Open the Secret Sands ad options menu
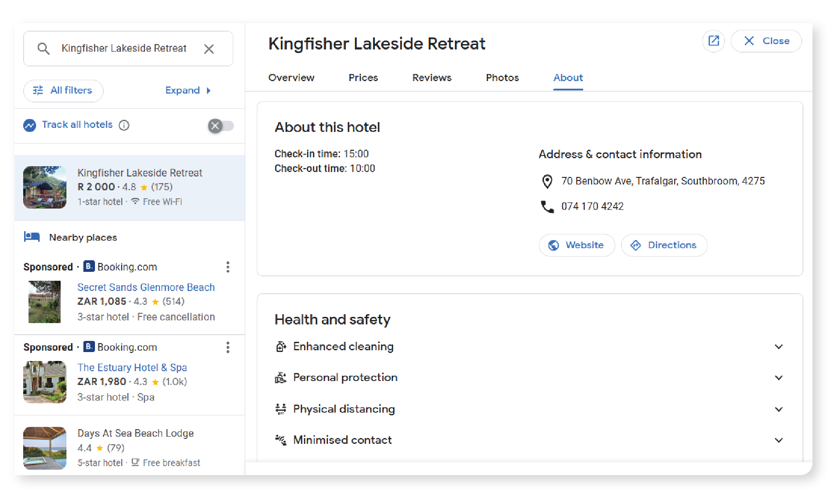 (228, 267)
